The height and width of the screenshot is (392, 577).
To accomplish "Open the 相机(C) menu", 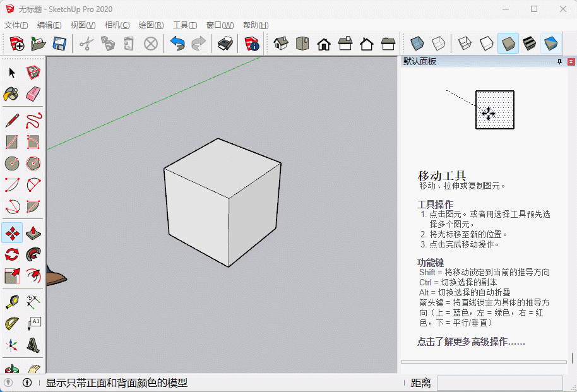I will point(117,25).
